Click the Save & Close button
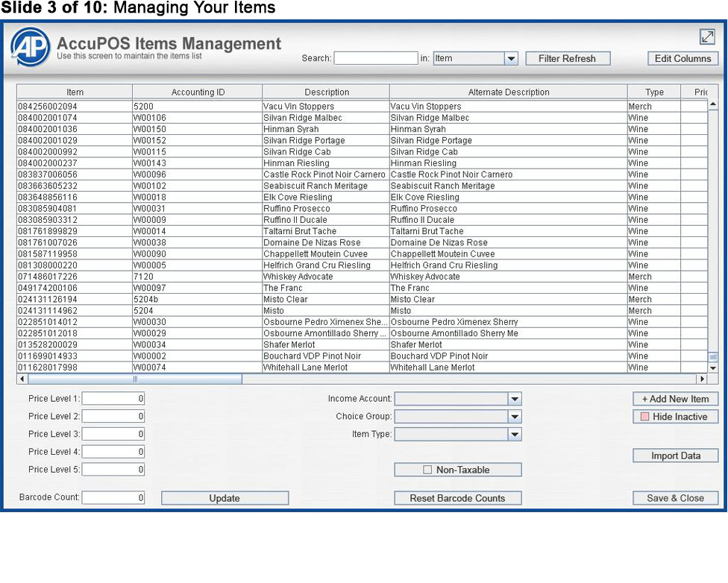 click(675, 498)
